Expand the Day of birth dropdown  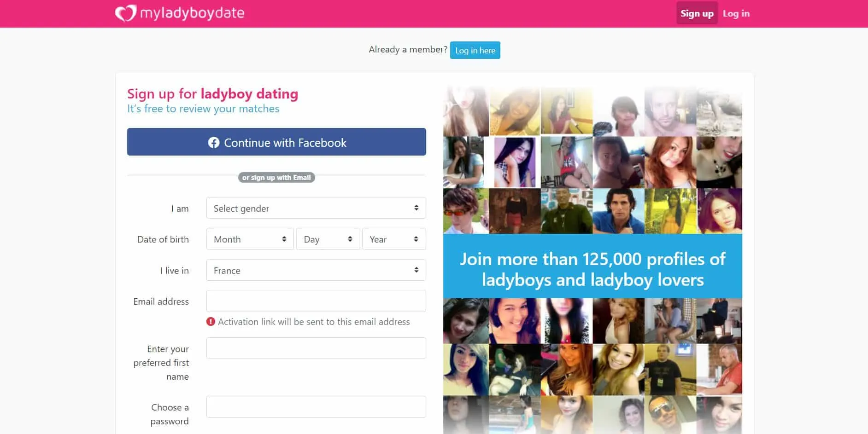click(x=328, y=239)
